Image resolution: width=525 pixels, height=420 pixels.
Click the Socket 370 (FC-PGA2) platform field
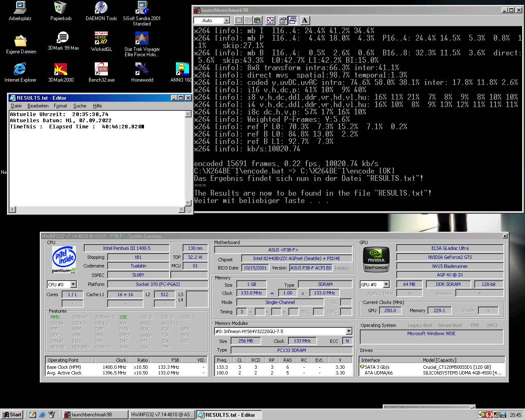[x=157, y=284]
